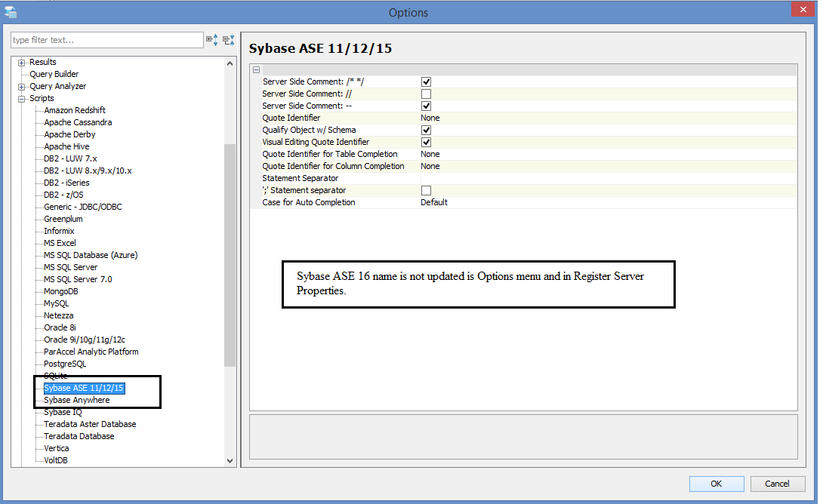This screenshot has height=504, width=823.
Task: Toggle Server Side Comment -- checkbox
Action: click(x=426, y=106)
